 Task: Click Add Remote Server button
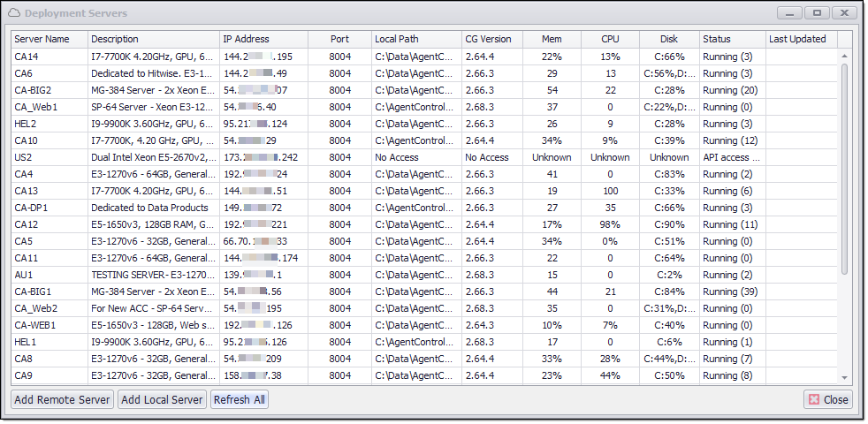tap(62, 399)
